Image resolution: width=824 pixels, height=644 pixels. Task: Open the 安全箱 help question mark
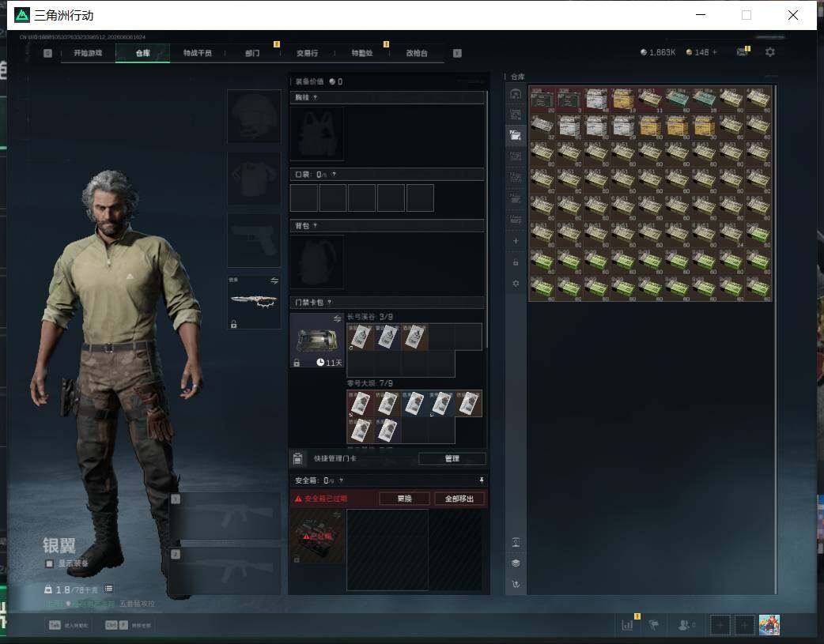click(x=341, y=480)
